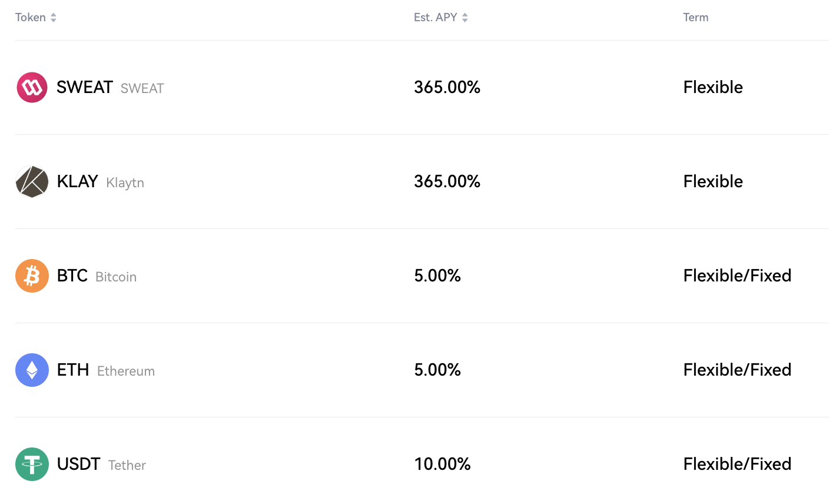
Task: Open the SWEAT token row
Action: [x=422, y=87]
